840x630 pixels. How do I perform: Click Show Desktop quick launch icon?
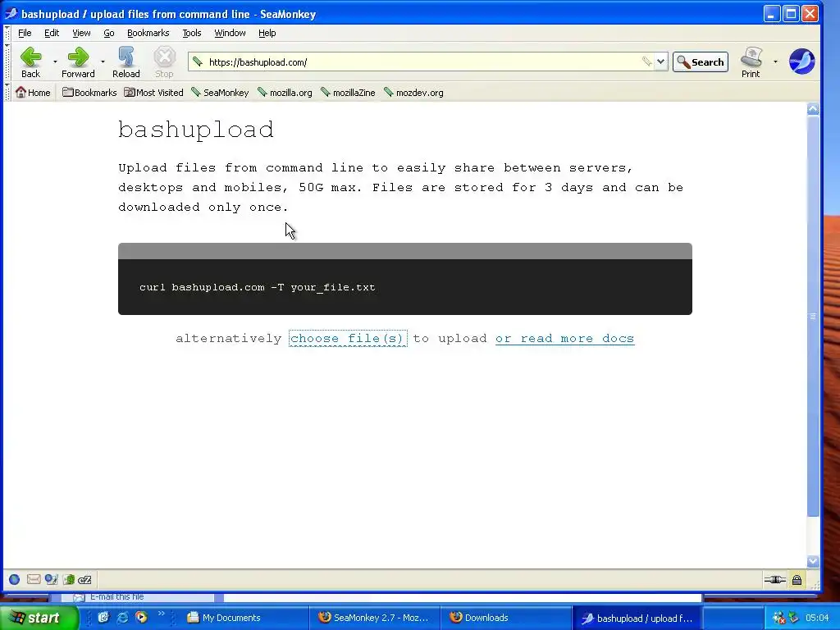103,617
